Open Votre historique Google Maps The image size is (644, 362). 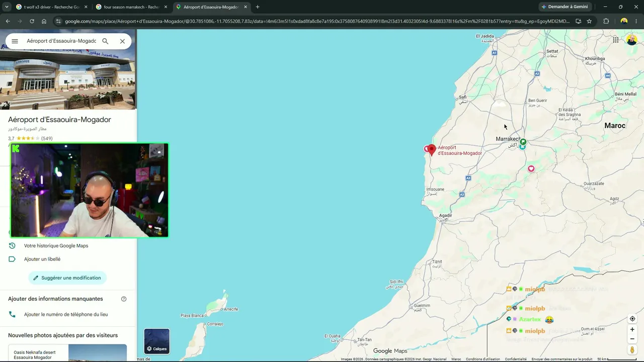tap(56, 246)
